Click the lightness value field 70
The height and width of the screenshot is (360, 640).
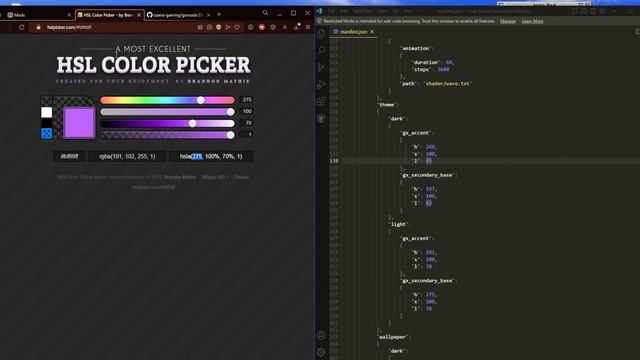pos(246,123)
